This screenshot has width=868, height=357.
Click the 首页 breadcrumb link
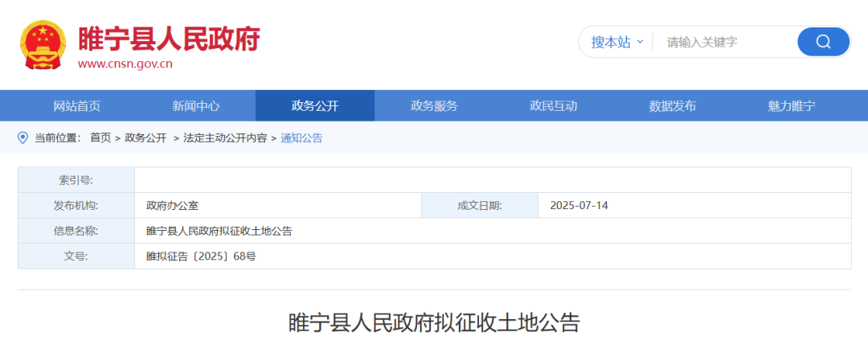point(100,138)
